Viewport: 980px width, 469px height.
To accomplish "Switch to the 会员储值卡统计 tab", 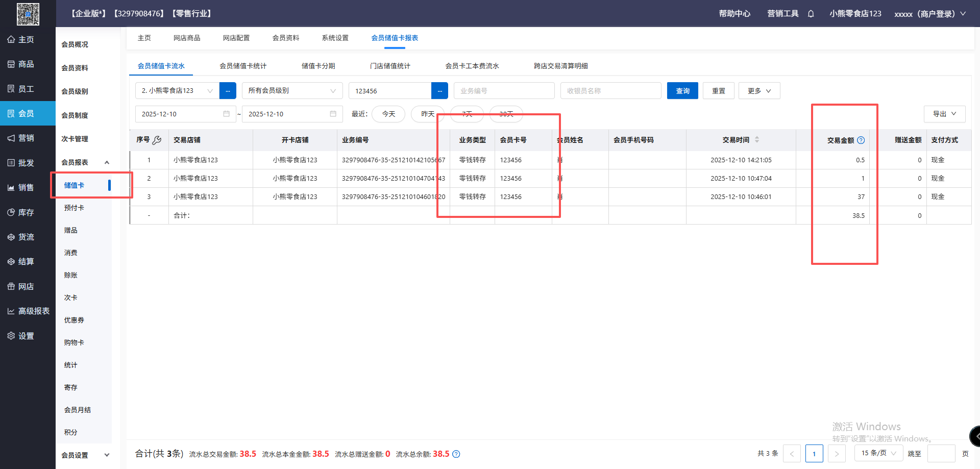I will tap(243, 66).
